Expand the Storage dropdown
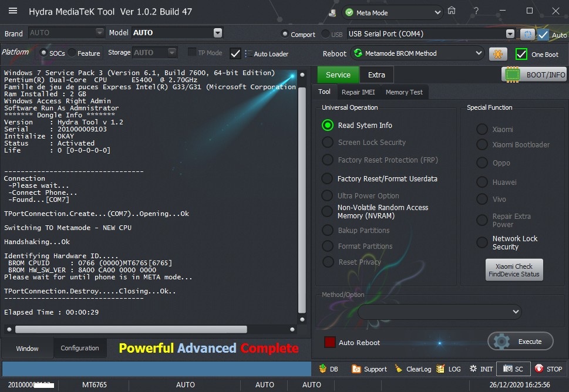The image size is (569, 392). pos(172,52)
